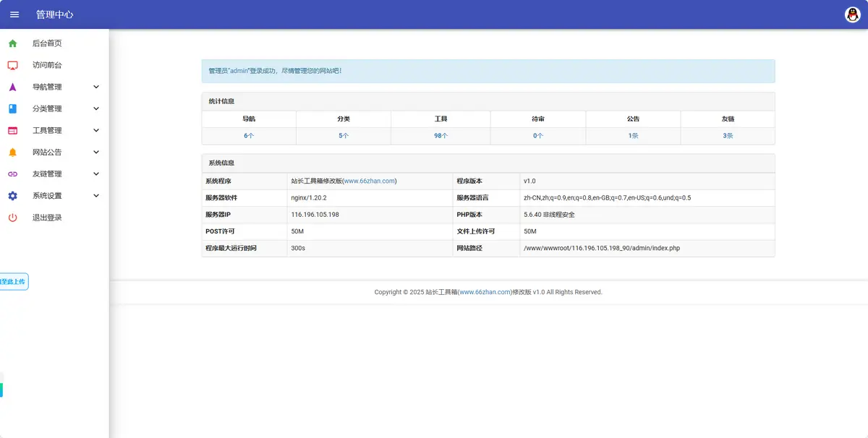868x438 pixels.
Task: Click the 导航 column header
Action: tap(249, 119)
